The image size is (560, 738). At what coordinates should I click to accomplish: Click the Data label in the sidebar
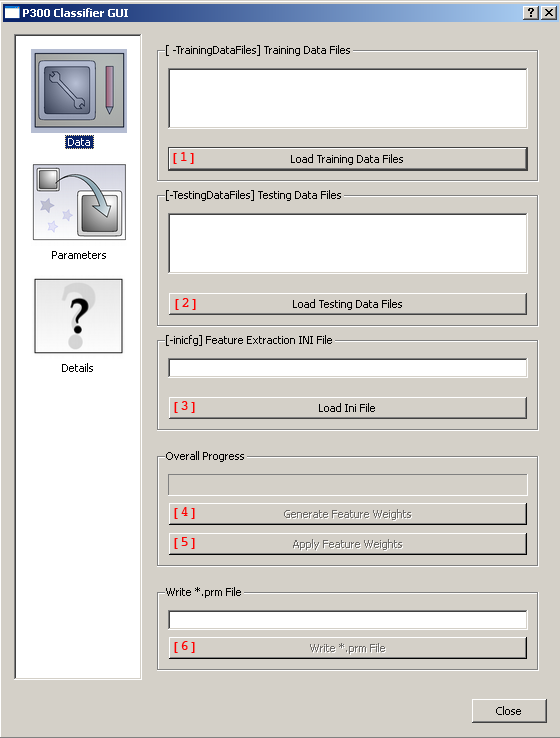[79, 142]
